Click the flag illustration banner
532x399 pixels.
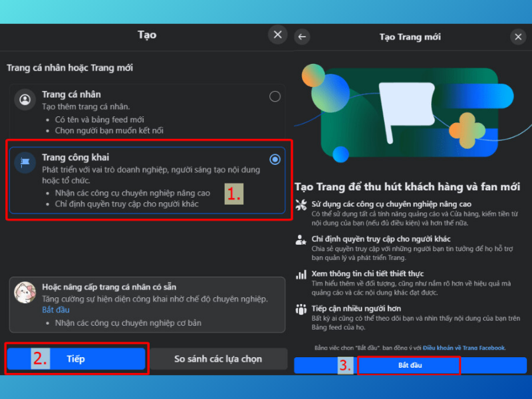click(410, 113)
